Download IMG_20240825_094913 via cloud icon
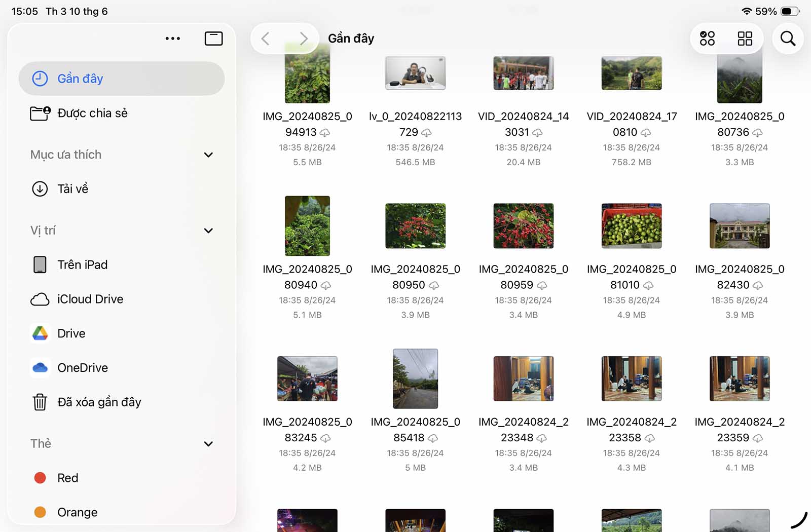The height and width of the screenshot is (532, 811). (x=325, y=133)
